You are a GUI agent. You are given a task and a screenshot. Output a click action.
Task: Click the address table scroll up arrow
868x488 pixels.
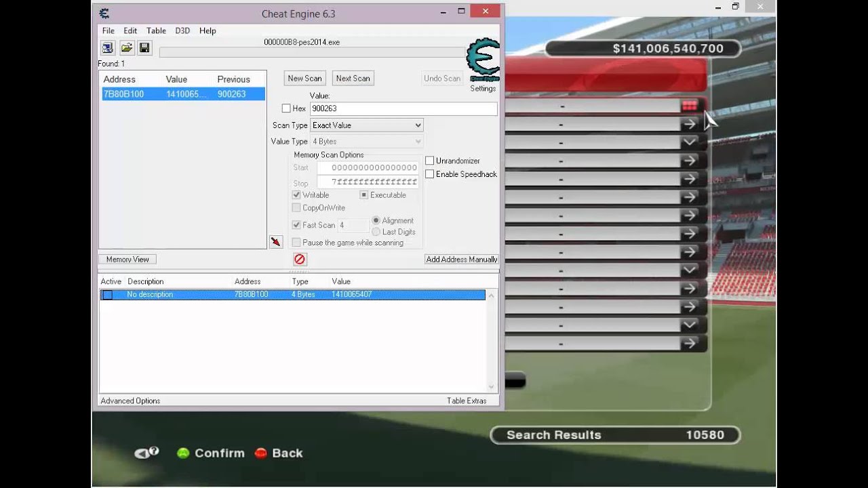(492, 296)
